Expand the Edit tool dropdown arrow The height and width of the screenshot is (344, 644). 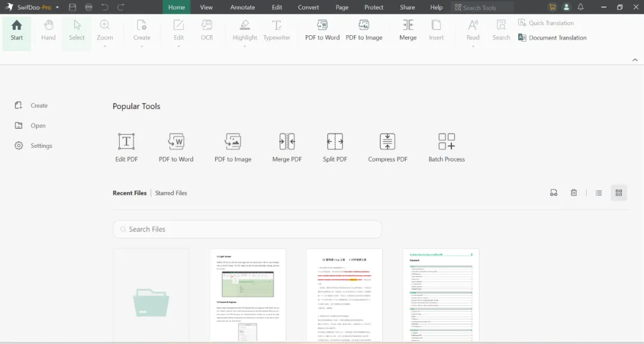tap(179, 47)
